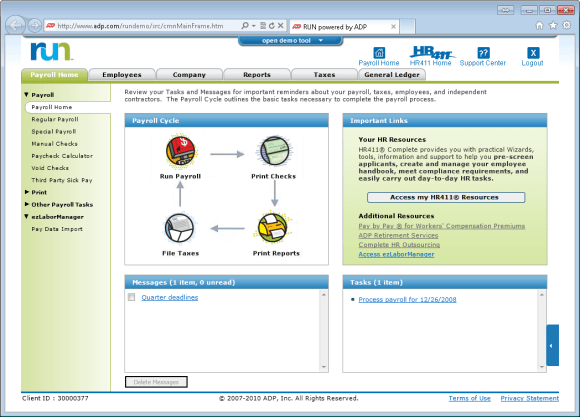Open the Support Center question mark icon
This screenshot has height=417, width=580.
(483, 53)
